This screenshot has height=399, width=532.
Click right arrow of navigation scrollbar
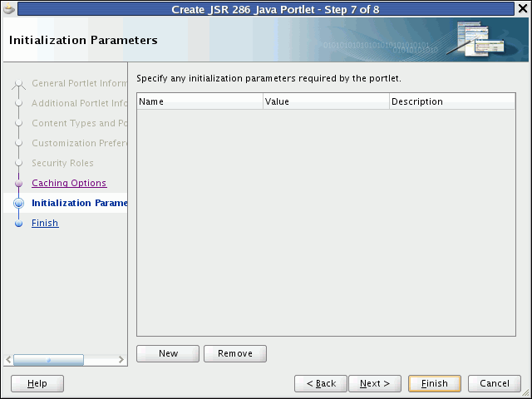click(x=121, y=360)
